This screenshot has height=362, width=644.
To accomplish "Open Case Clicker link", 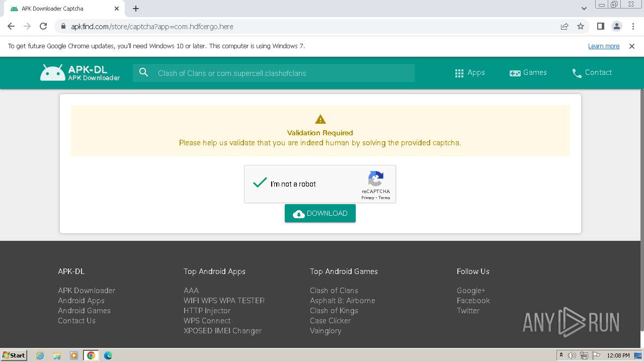I will point(330,321).
